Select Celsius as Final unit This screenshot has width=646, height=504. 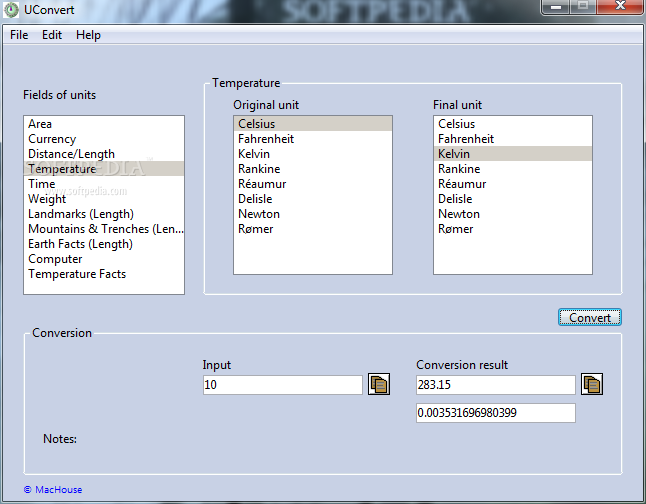click(x=513, y=124)
